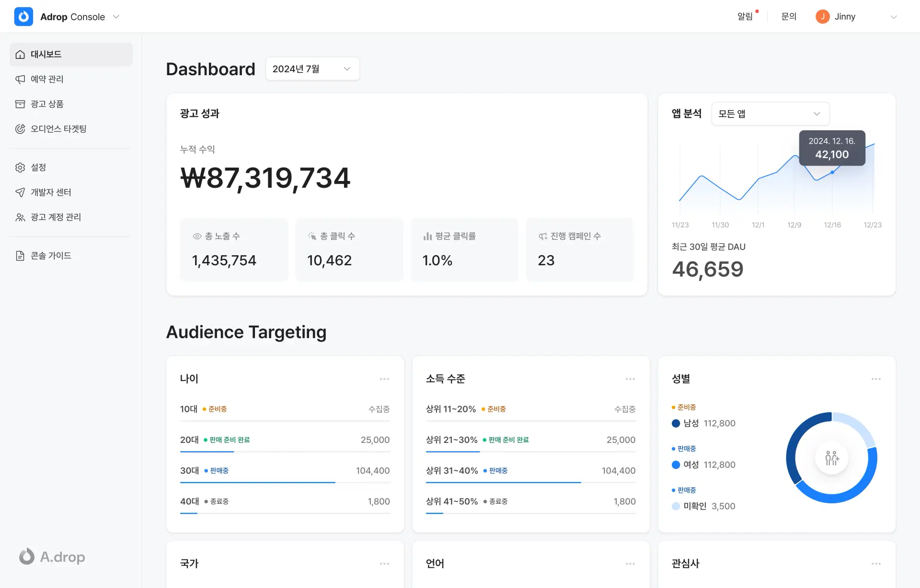920x588 pixels.
Task: Expand the Adrop Console workspace chevron
Action: 115,16
